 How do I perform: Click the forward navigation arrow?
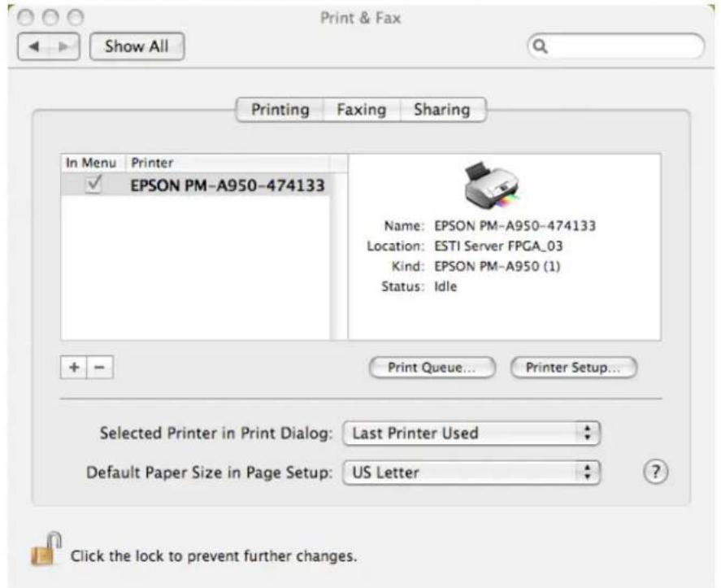(x=64, y=46)
